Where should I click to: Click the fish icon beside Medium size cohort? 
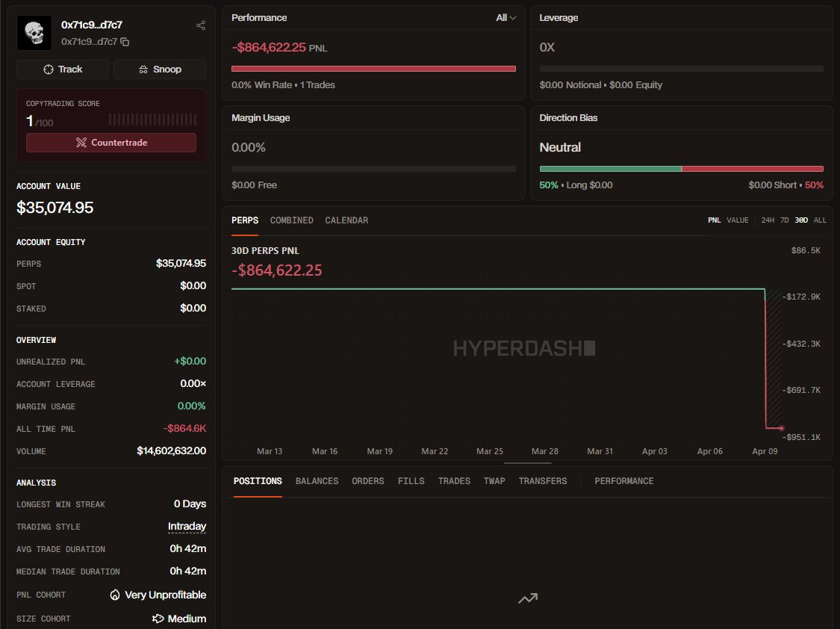point(158,619)
